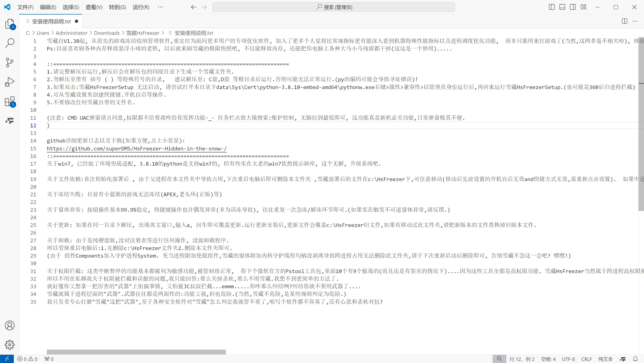Expand the hidden menus ellipsis
Viewport: 644px width, 363px height.
(x=160, y=7)
